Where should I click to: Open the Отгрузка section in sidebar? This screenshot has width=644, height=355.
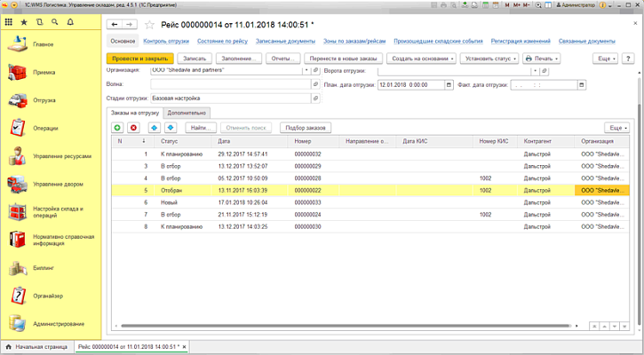[44, 100]
